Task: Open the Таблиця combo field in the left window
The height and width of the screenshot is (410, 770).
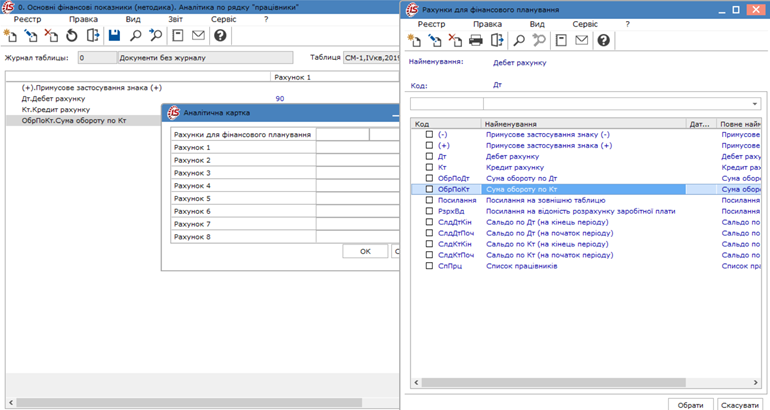Action: pyautogui.click(x=371, y=57)
